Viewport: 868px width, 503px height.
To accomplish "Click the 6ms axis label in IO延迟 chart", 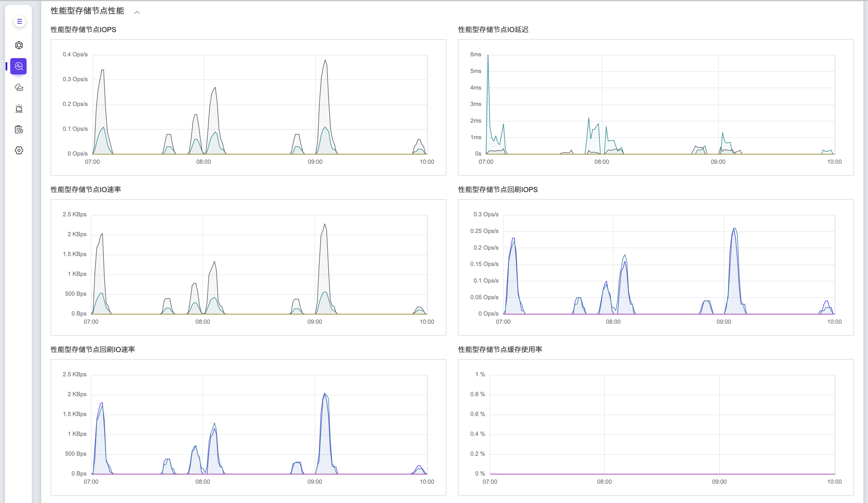I will pos(476,54).
